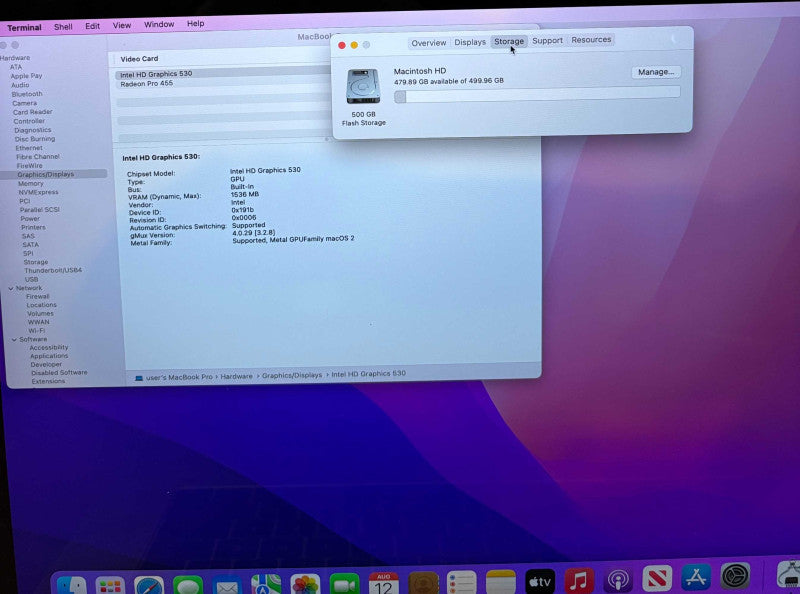
Task: Open Calendar showing AUG 12
Action: pyautogui.click(x=384, y=583)
